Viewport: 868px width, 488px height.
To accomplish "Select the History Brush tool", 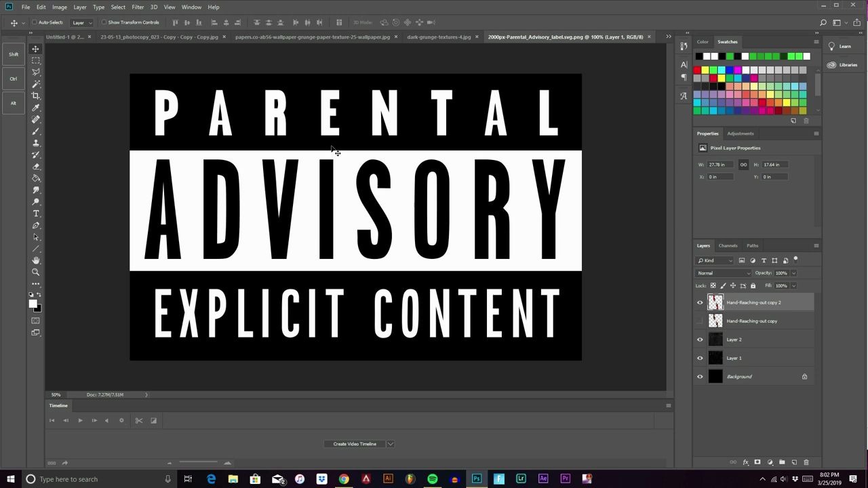I will (36, 155).
